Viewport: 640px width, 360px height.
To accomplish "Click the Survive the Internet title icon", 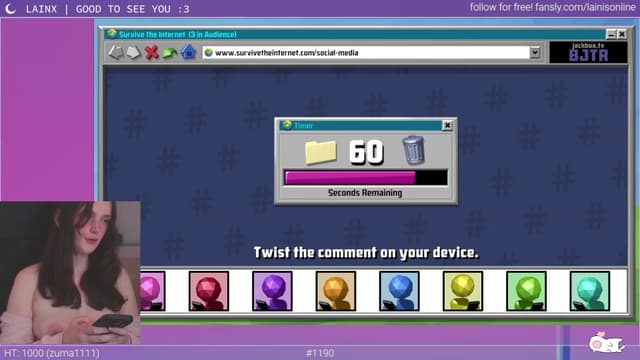I will click(112, 33).
